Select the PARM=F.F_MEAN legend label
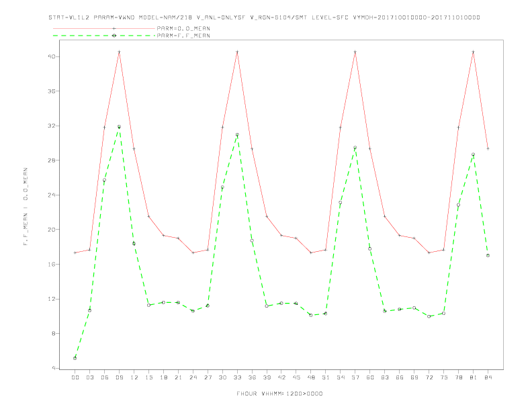 tap(183, 36)
